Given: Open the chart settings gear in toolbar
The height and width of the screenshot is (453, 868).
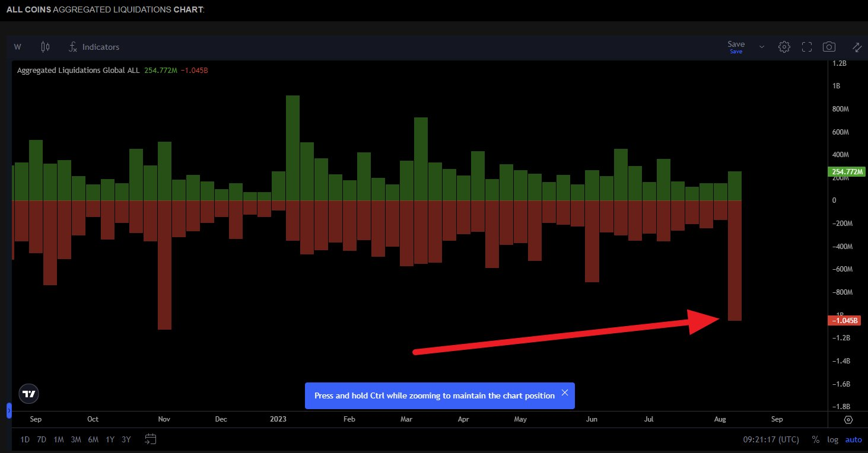Looking at the screenshot, I should coord(784,47).
